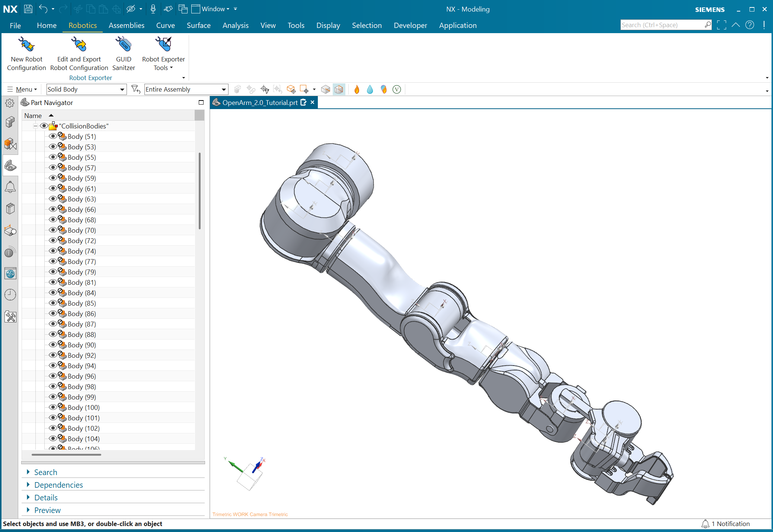Click the Undo arrow icon

pos(43,9)
